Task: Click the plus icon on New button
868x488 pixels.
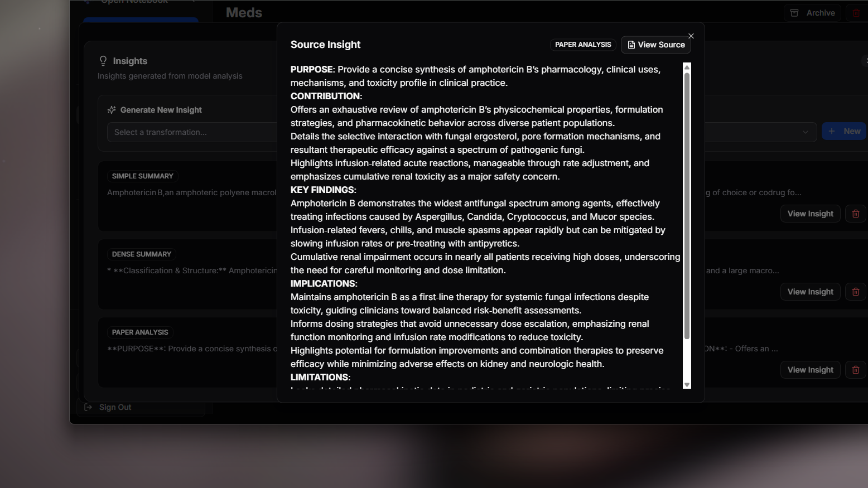Action: pos(832,131)
